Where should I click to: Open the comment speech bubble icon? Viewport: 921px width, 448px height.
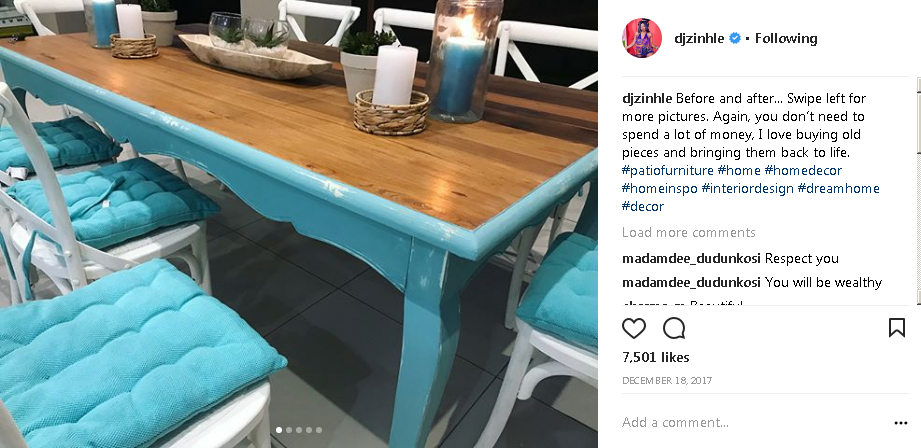[x=674, y=328]
